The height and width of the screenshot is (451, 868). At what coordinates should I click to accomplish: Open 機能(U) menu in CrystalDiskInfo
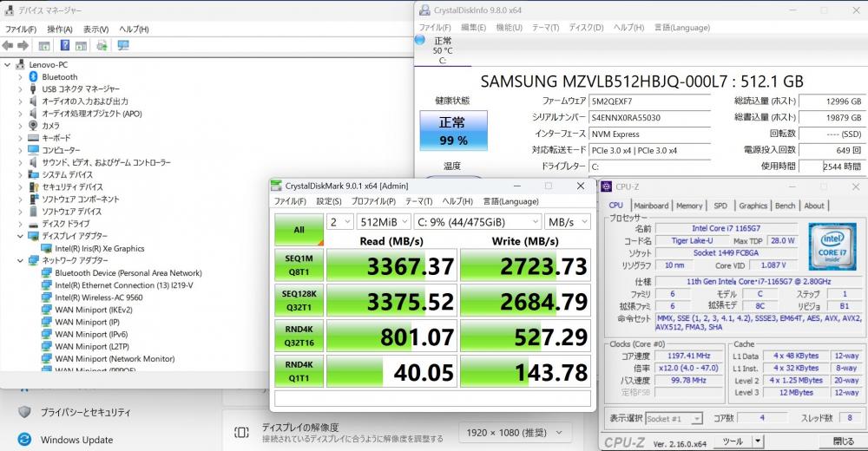[x=509, y=27]
